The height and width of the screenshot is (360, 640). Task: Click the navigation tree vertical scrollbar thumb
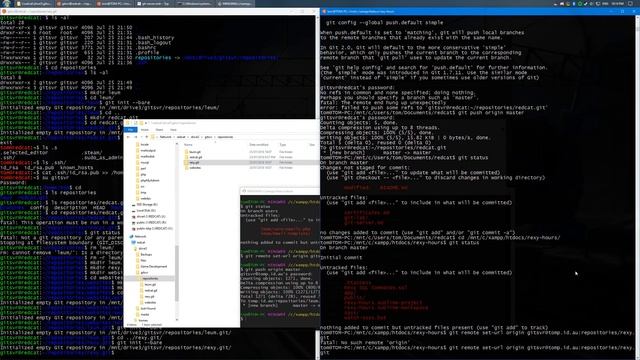tap(177, 273)
